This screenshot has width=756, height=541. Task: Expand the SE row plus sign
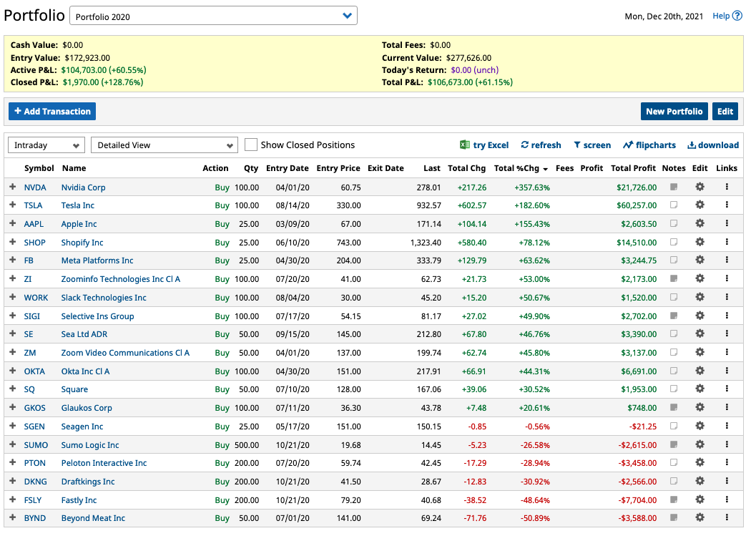click(13, 333)
